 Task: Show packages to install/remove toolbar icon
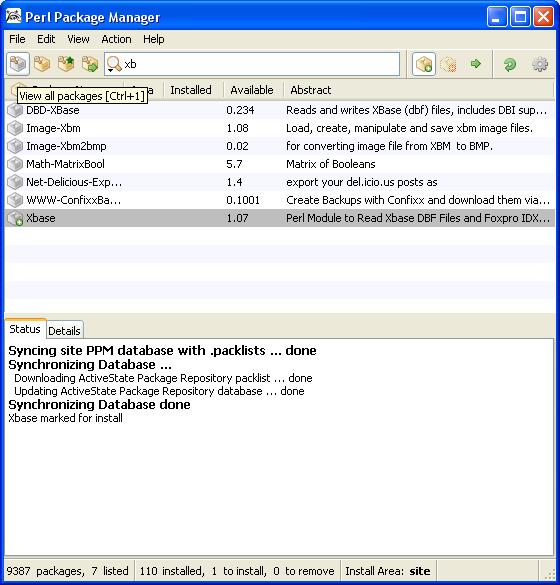(x=90, y=64)
